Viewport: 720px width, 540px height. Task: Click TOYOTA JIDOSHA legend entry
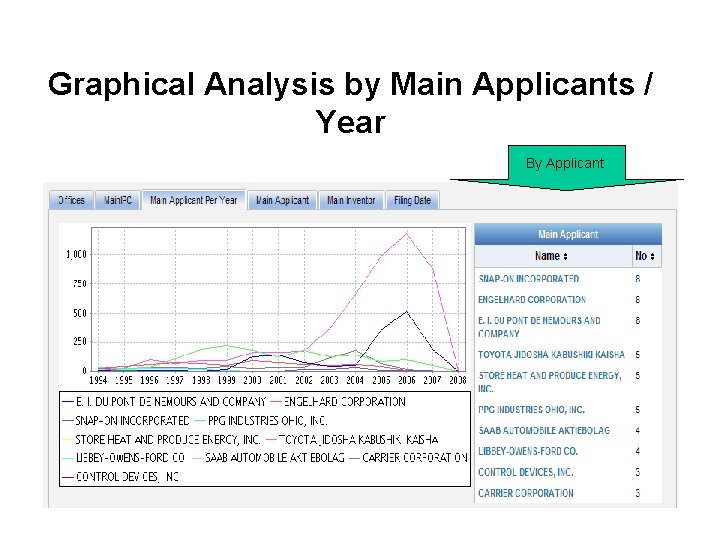tap(352, 440)
